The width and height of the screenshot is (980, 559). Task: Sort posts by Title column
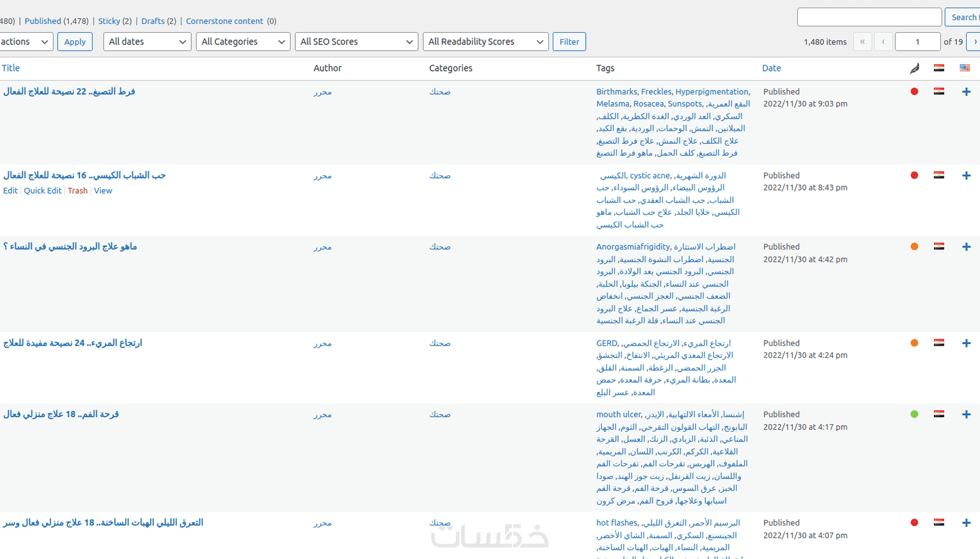click(11, 68)
